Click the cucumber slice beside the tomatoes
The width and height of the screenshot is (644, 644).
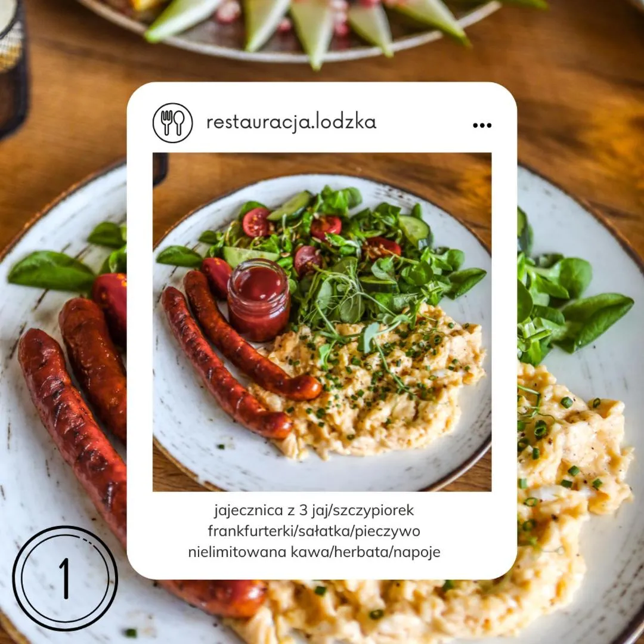coord(291,206)
